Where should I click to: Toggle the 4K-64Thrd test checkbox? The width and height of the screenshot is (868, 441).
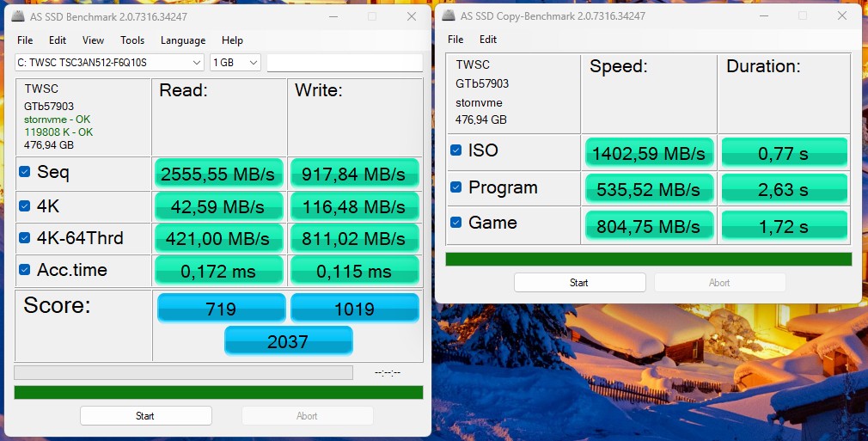25,238
